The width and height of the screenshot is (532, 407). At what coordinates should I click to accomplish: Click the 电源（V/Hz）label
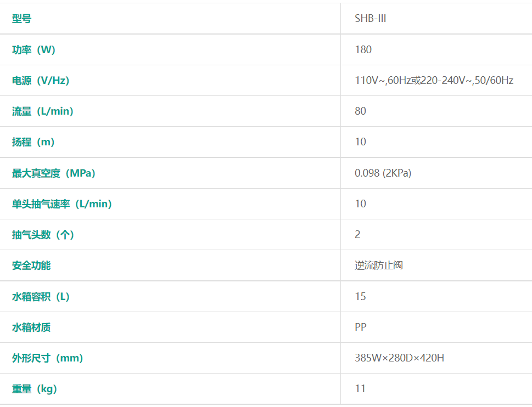[41, 81]
